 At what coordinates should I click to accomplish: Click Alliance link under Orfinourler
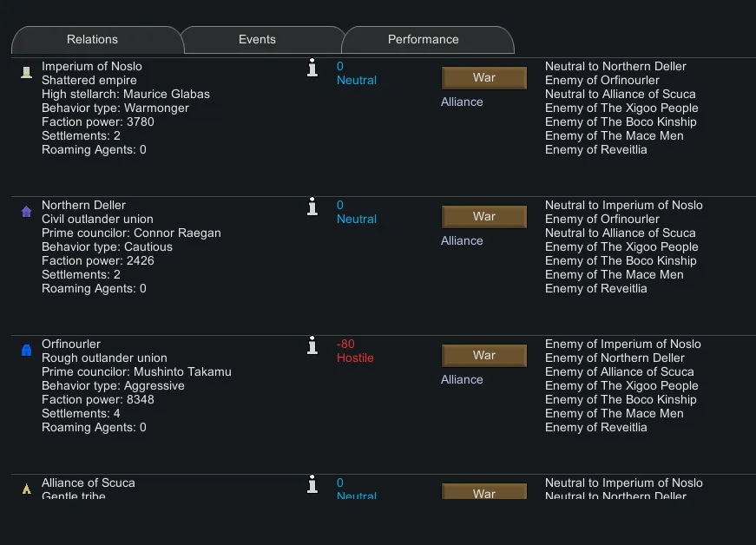click(462, 380)
